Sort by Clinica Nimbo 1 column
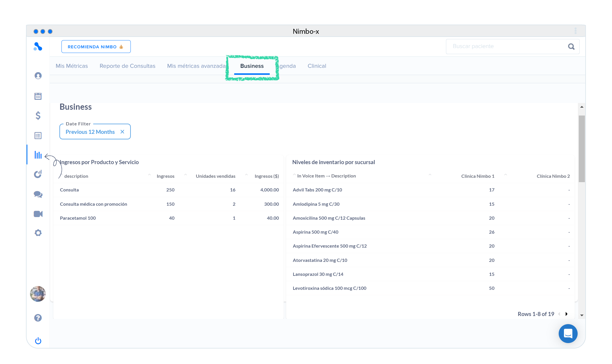This screenshot has height=364, width=612. coord(477,176)
